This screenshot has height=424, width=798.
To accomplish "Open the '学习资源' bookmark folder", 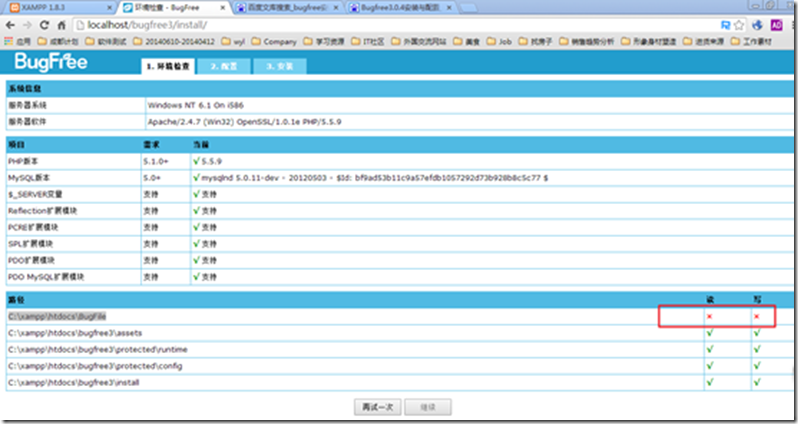I will pos(324,41).
